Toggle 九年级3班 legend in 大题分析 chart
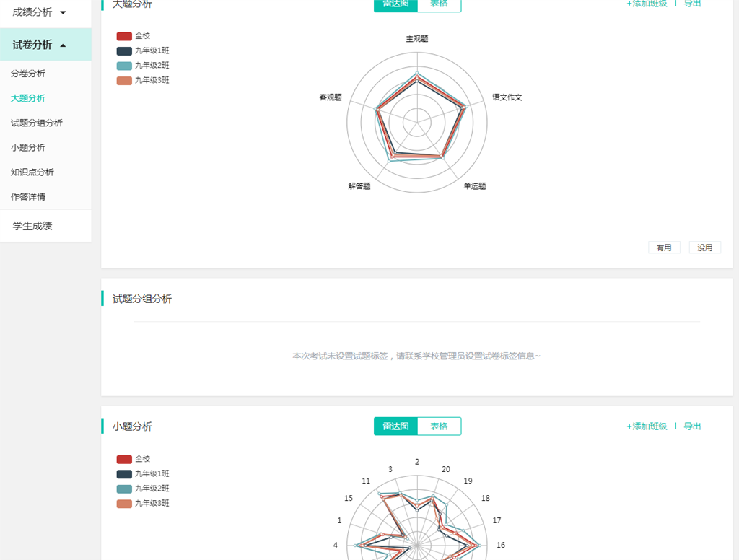 coord(143,81)
